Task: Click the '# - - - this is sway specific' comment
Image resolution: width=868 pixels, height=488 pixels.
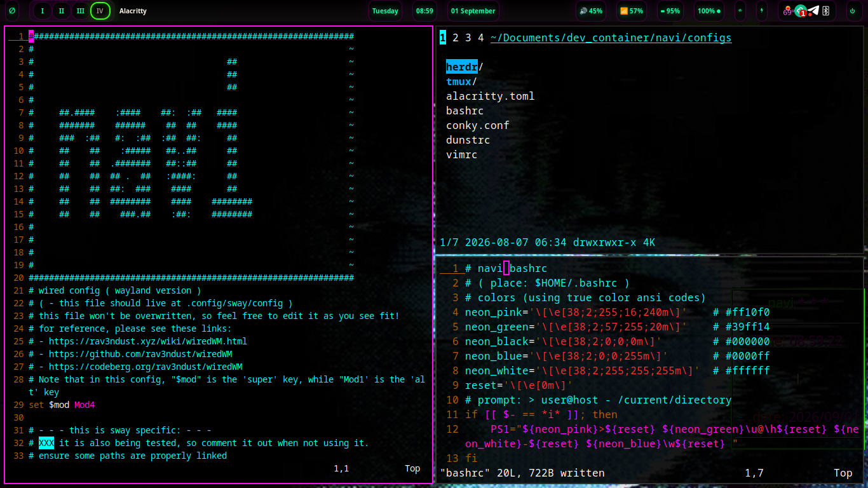Action: (120, 430)
